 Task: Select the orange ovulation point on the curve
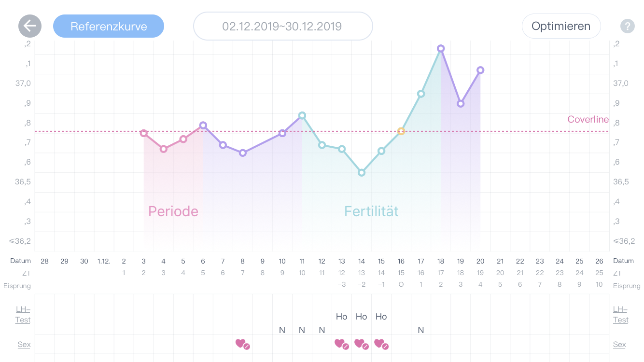pos(401,131)
